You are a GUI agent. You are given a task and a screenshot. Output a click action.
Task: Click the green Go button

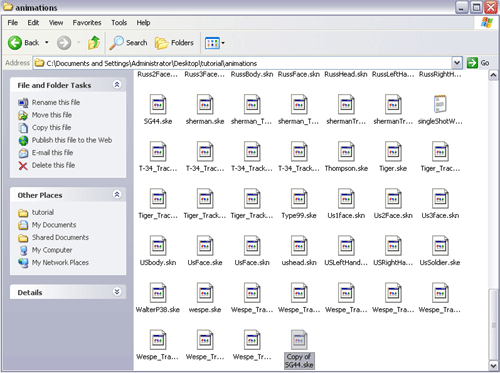[478, 63]
